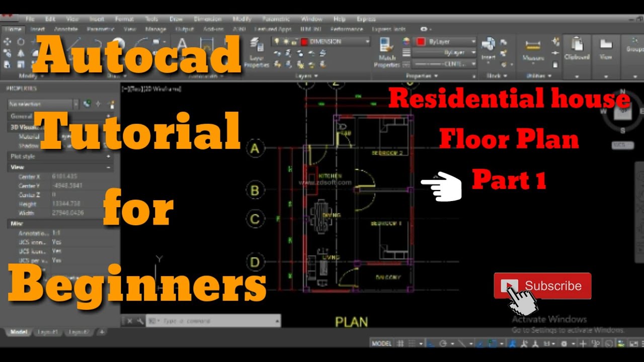The image size is (644, 362).
Task: Click the Height value in View section
Action: [x=66, y=204]
